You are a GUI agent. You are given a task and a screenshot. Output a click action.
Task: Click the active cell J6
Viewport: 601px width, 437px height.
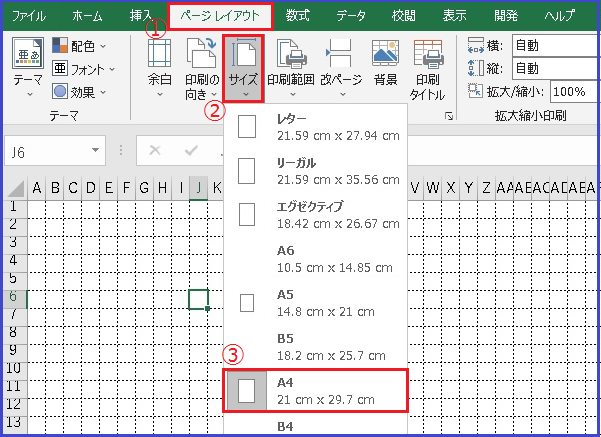198,299
